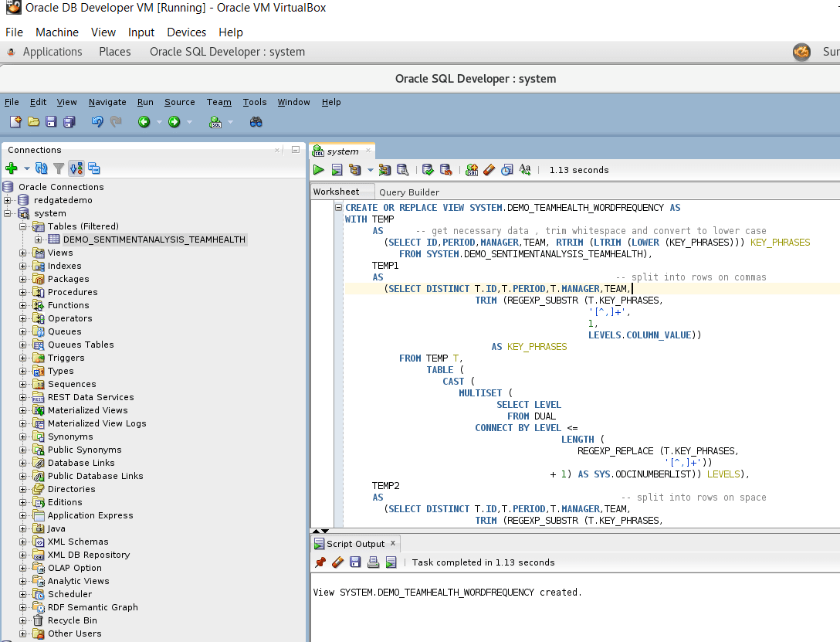Run Statement with green play icon
Screen dimensions: 840x642
(319, 170)
